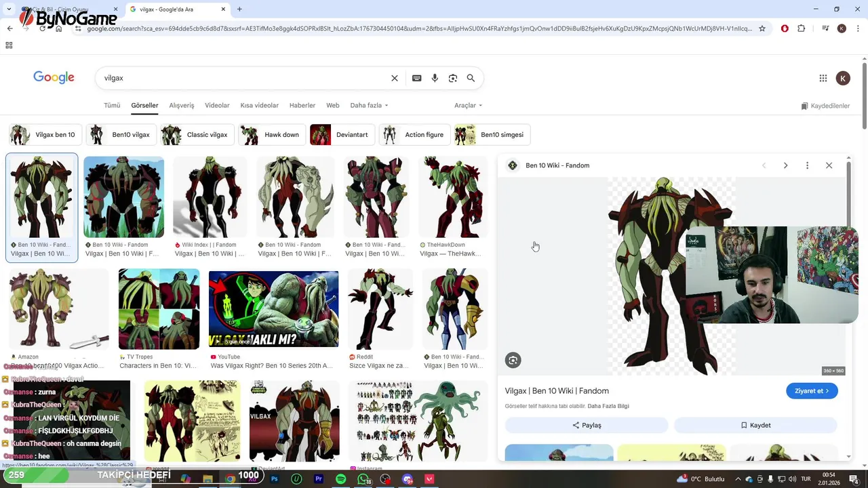
Task: Start voice search with microphone icon
Action: (x=435, y=78)
